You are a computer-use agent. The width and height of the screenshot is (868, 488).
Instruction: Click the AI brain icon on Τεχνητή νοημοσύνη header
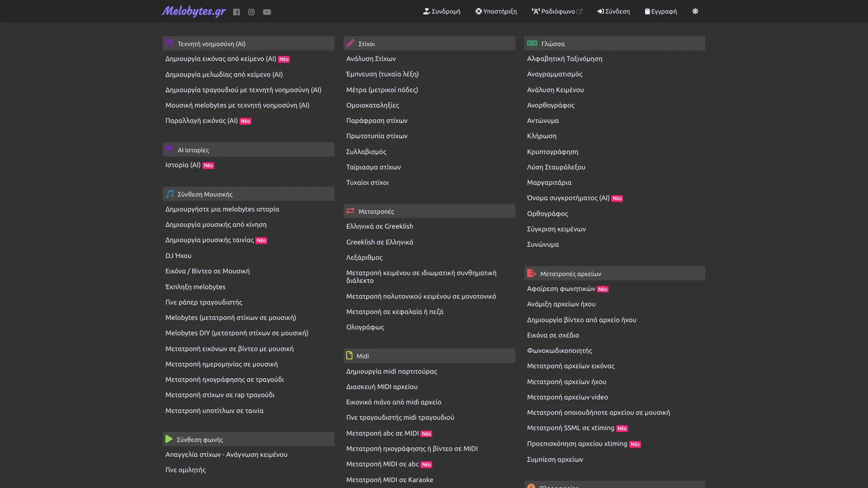169,43
